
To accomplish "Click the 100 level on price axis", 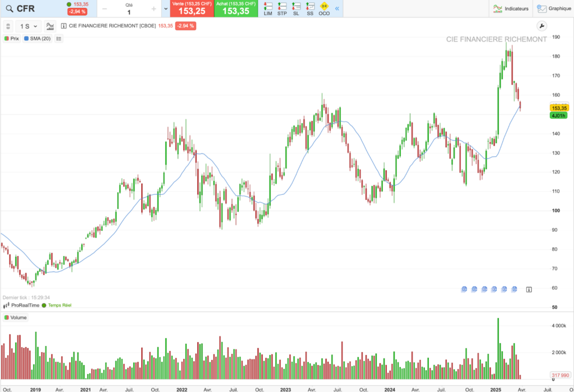I will click(556, 211).
